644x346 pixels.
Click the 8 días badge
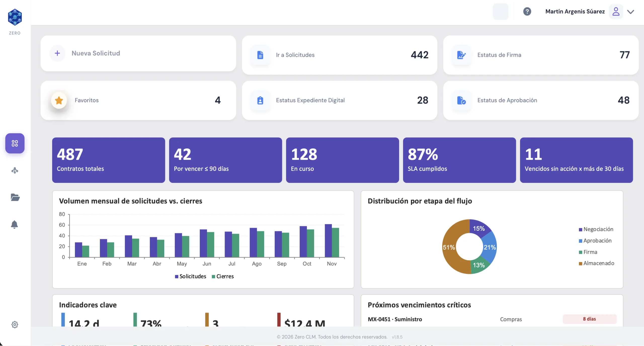tap(589, 319)
